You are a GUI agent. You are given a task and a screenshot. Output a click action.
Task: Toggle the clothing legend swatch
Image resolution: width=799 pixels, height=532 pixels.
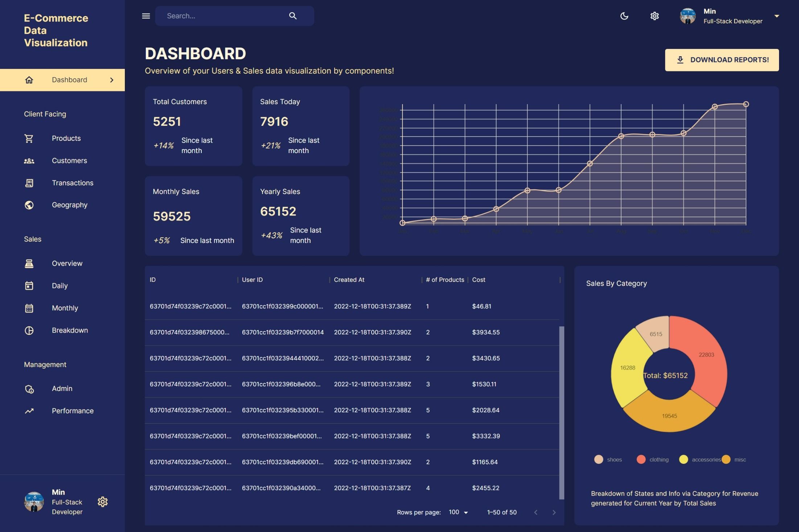641,459
